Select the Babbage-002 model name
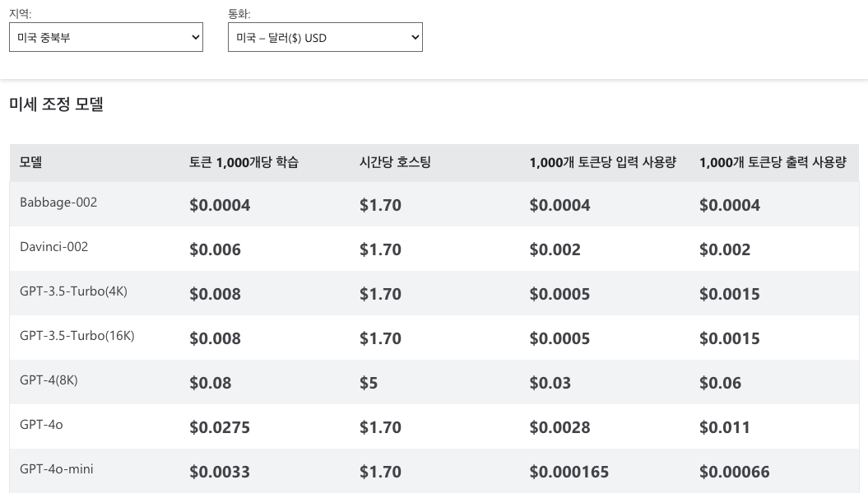Screen dimensions: 868x503 coord(58,203)
